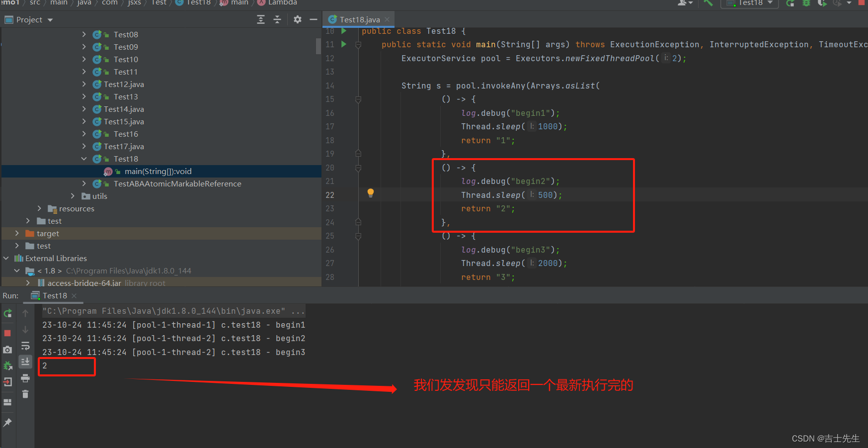The image size is (868, 448).
Task: Expand the utils folder in project tree
Action: (73, 196)
